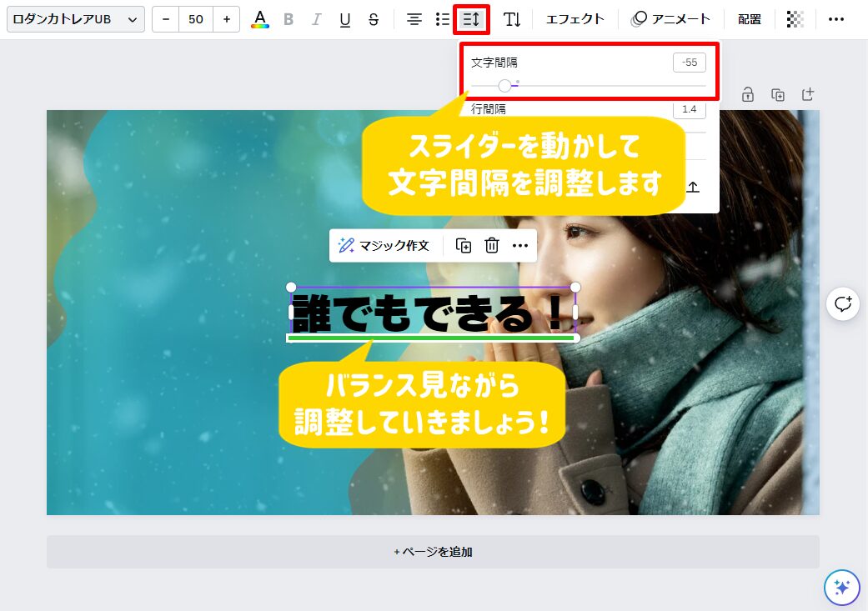This screenshot has height=611, width=868.
Task: Add a comment with speech bubble icon
Action: pos(842,304)
